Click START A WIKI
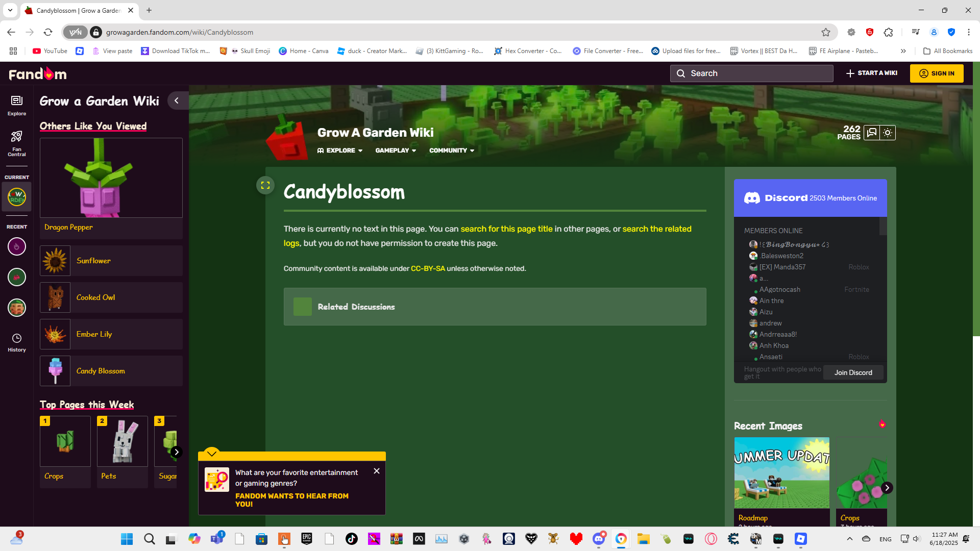980x551 pixels. pos(872,73)
